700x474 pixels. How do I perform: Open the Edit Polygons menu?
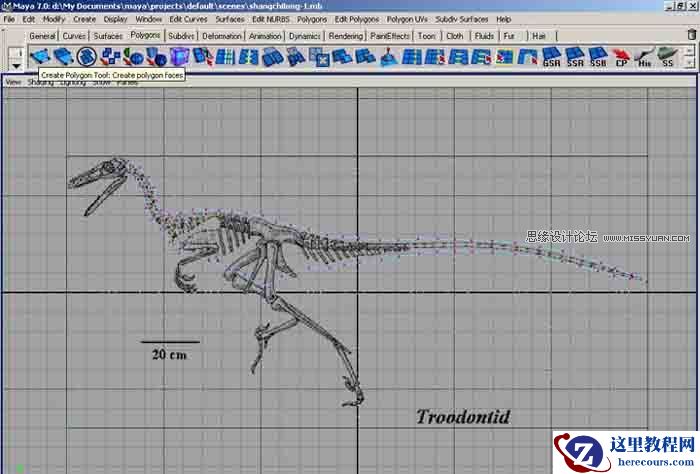click(357, 19)
